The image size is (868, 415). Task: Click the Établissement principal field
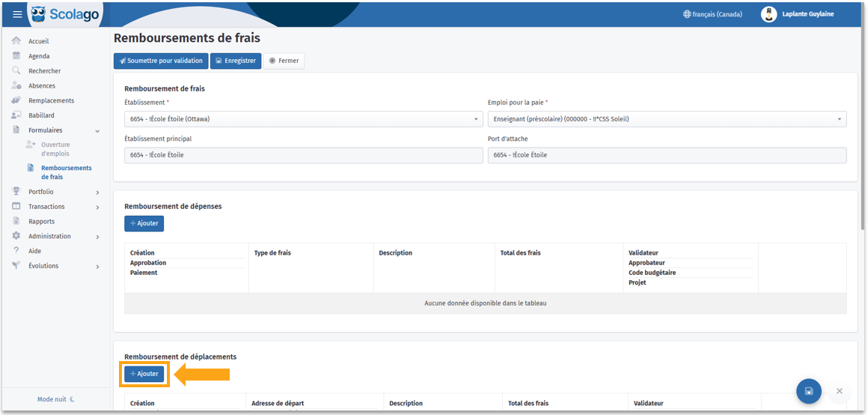pos(303,155)
